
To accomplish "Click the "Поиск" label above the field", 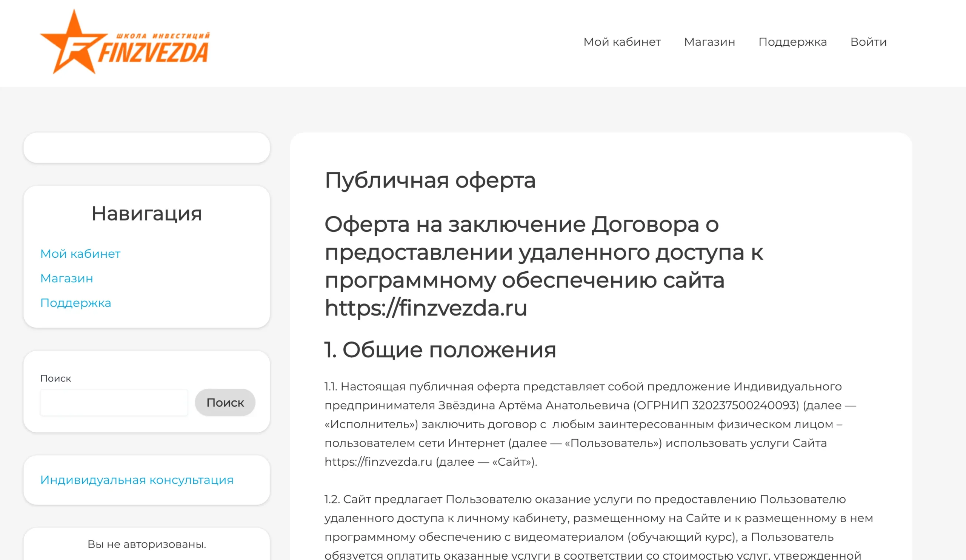I will click(x=55, y=378).
